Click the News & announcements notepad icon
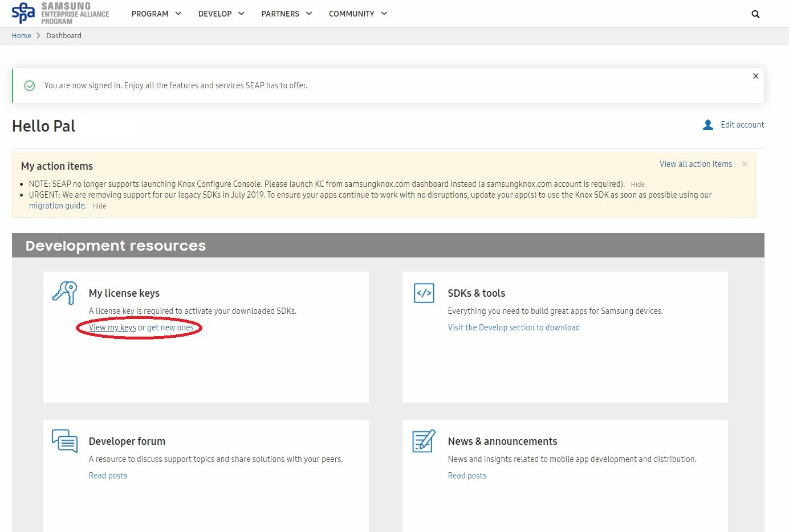This screenshot has height=532, width=789. 424,441
